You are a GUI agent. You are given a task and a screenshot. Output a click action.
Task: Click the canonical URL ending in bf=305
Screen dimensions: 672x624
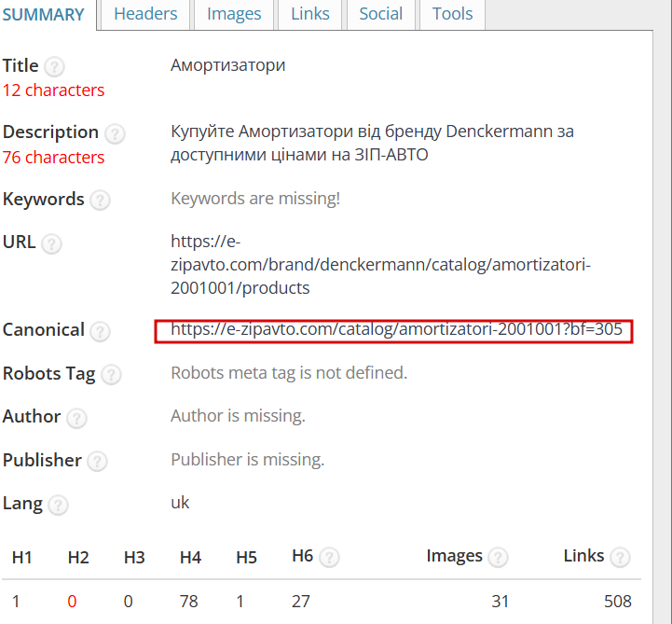coord(396,329)
